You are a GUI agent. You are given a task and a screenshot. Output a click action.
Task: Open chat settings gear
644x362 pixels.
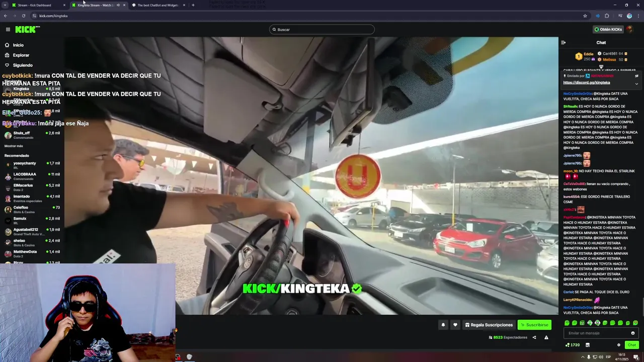pos(619,345)
